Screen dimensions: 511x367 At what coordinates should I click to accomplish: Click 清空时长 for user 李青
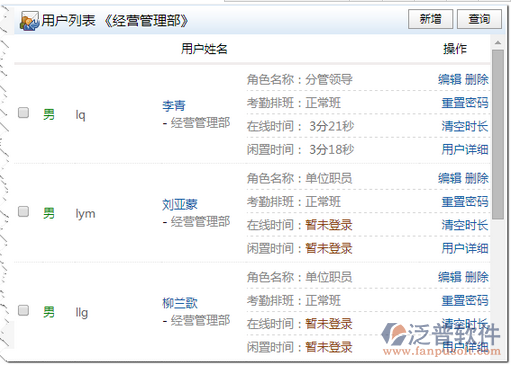click(465, 126)
